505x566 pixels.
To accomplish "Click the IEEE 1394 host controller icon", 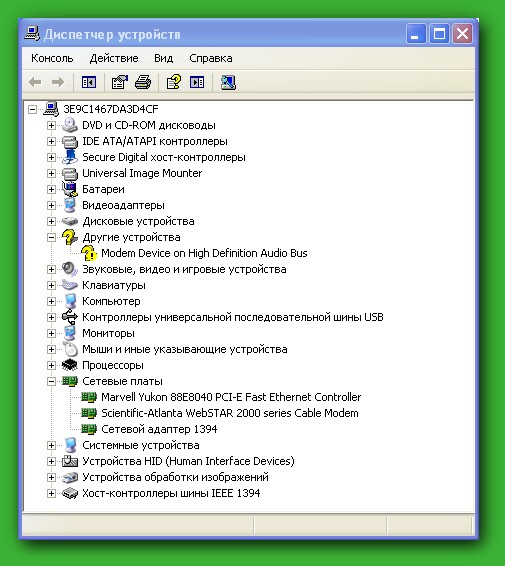I will pos(70,493).
